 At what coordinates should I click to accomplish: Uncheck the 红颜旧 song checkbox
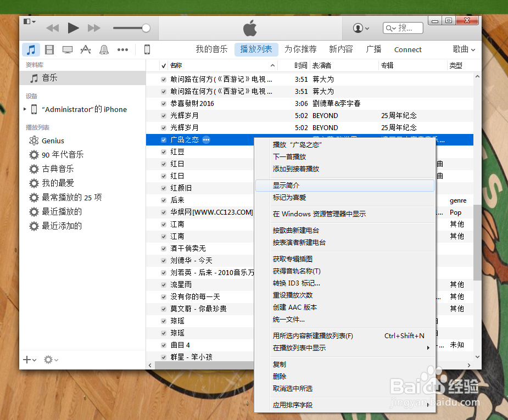tap(164, 188)
